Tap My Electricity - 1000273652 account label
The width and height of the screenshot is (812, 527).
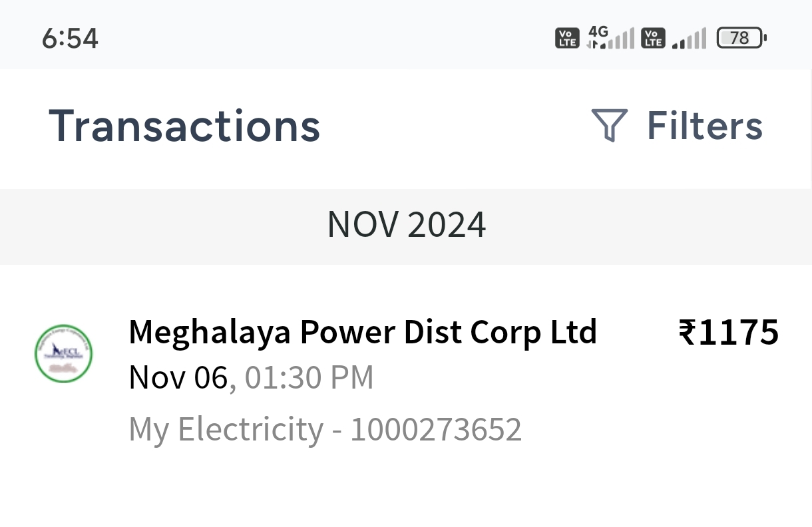325,430
